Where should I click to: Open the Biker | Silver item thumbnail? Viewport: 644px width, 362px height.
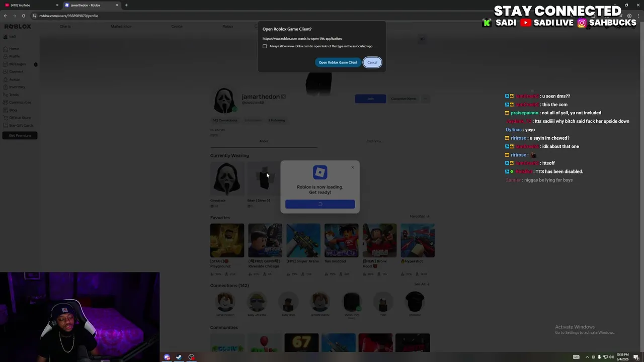pos(264,179)
